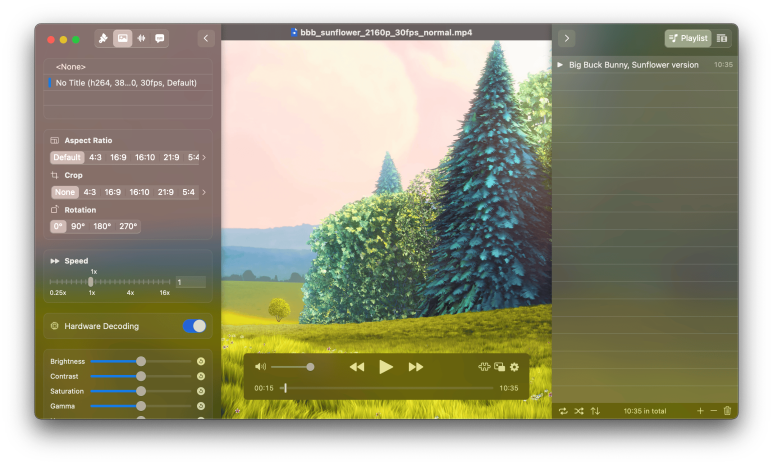Click the Gamma slider
This screenshot has width=773, height=465.
pyautogui.click(x=141, y=406)
